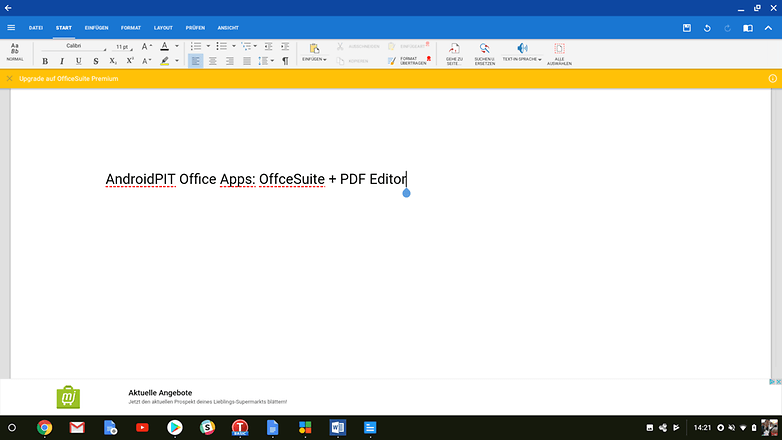
Task: Expand the font color dropdown arrow
Action: point(177,46)
